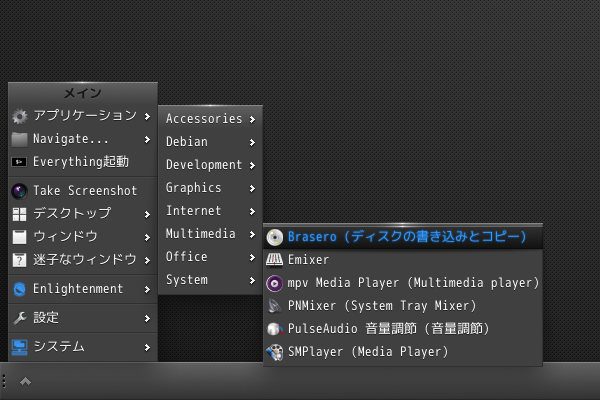Choose Everything起動 in the main menu
Viewport: 600px width, 400px height.
coord(83,162)
